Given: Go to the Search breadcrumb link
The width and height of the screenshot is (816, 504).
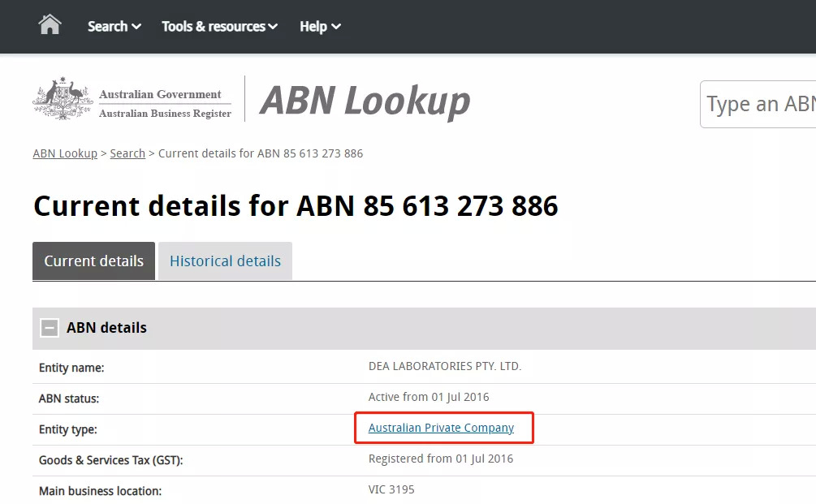Looking at the screenshot, I should point(127,153).
